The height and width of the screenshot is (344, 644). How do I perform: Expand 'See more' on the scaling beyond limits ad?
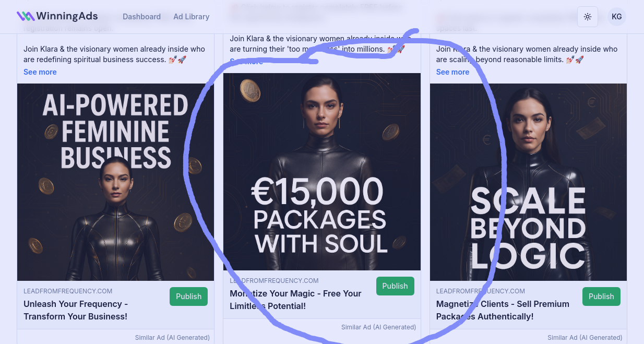tap(452, 72)
